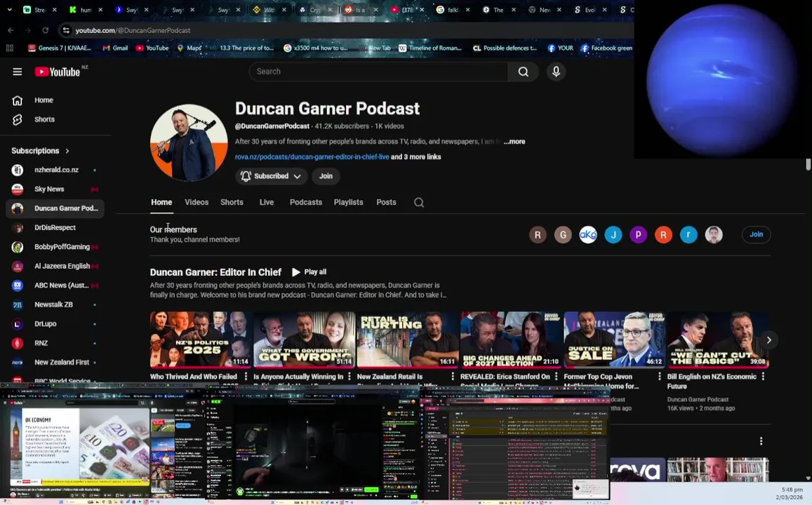This screenshot has height=505, width=812.
Task: Open DrDisRespect subscription
Action: 55,228
